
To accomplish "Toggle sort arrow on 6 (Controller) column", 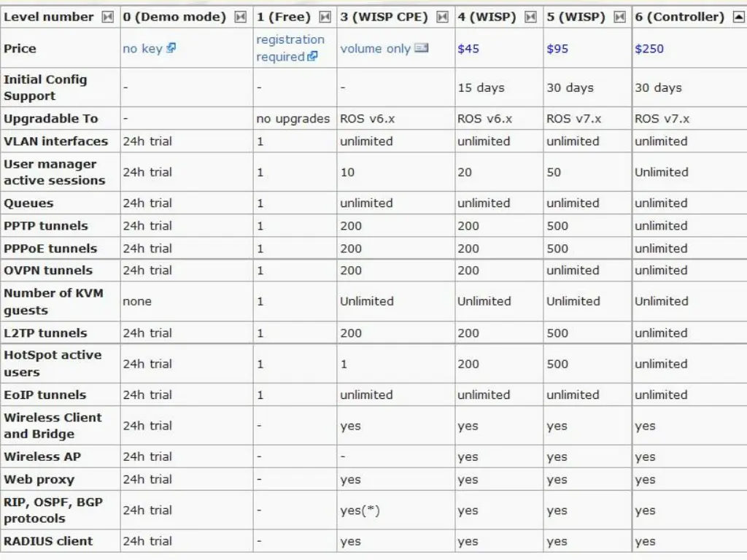I will [738, 17].
